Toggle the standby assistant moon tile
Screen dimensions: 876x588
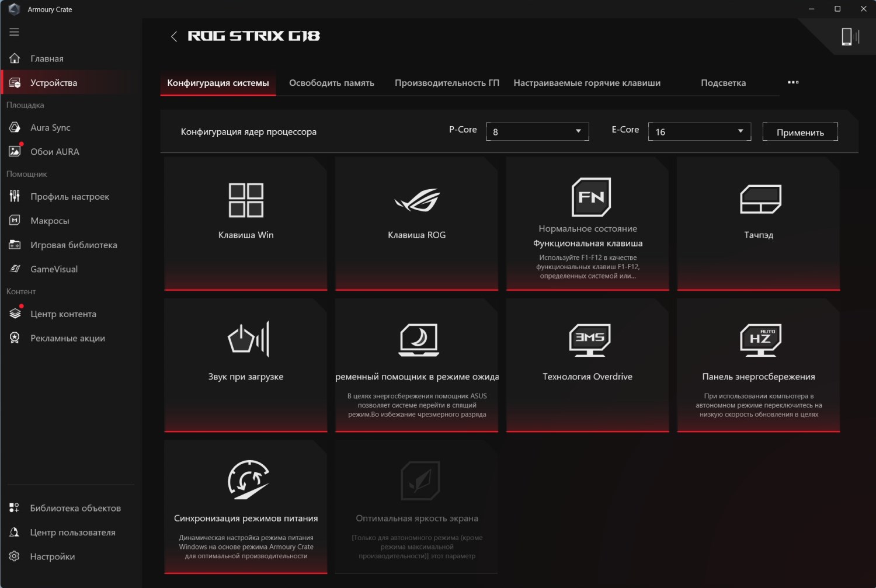pos(417,366)
